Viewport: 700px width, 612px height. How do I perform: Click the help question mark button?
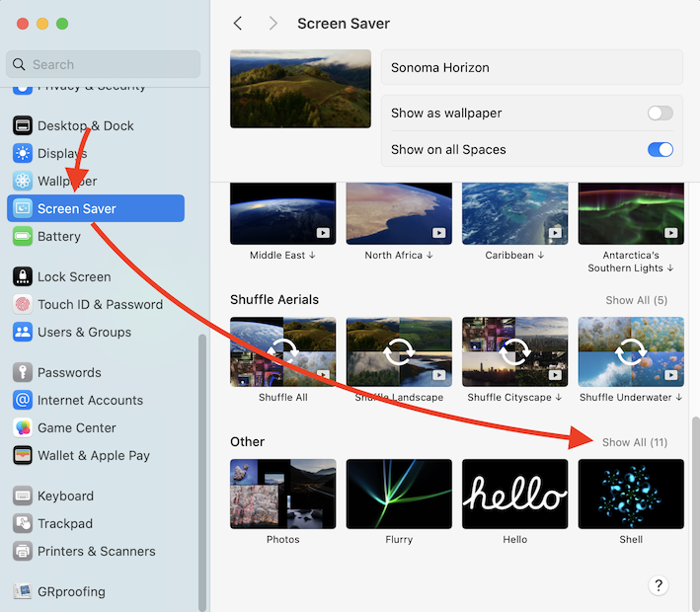coord(659,585)
